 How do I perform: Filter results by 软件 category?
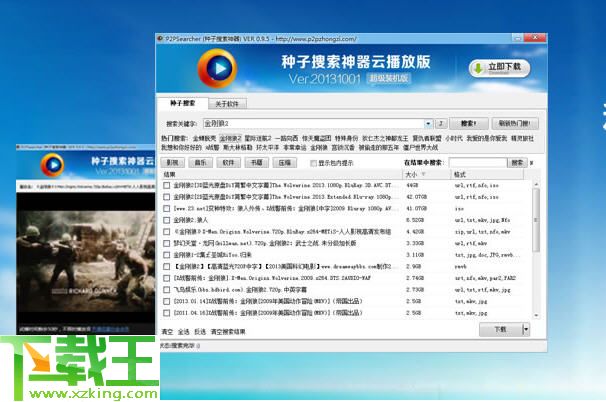[x=229, y=161]
